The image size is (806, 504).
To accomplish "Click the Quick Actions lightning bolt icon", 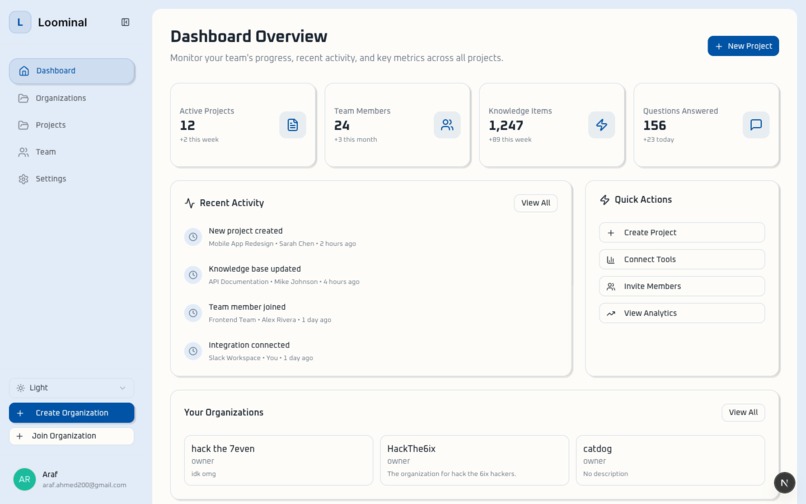I will coord(604,200).
